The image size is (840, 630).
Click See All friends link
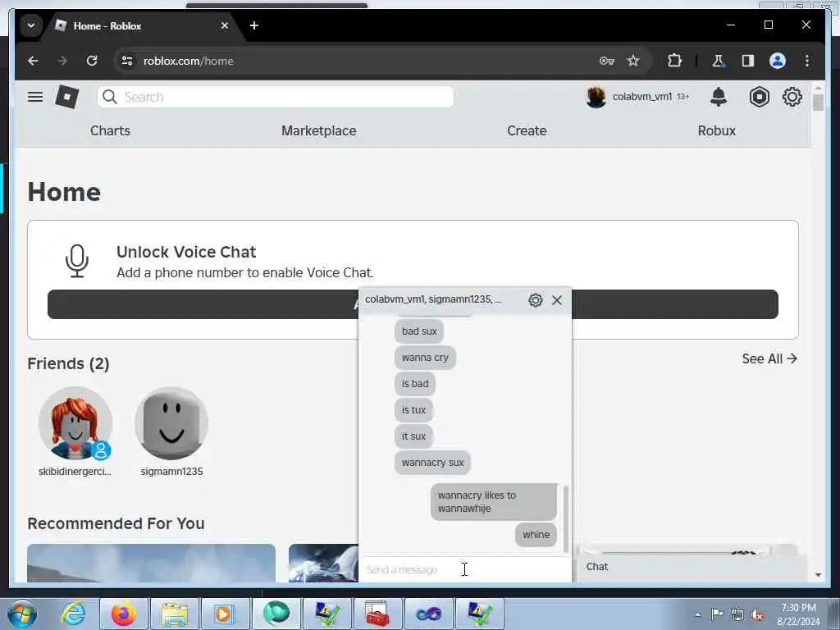pyautogui.click(x=769, y=359)
